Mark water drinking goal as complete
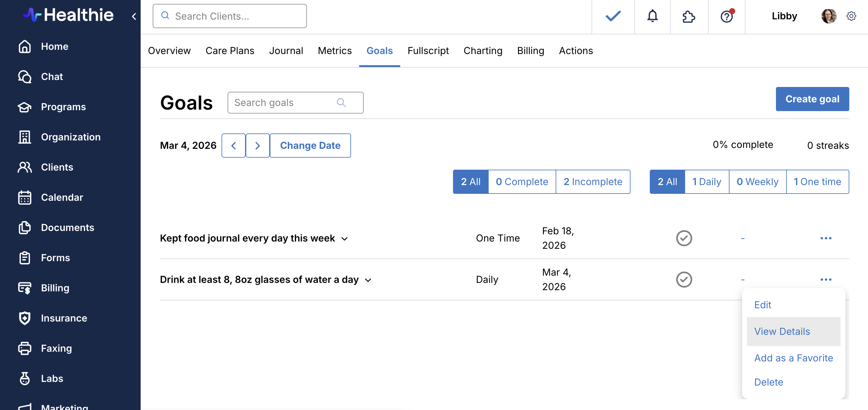Viewport: 868px width, 410px height. [x=684, y=280]
